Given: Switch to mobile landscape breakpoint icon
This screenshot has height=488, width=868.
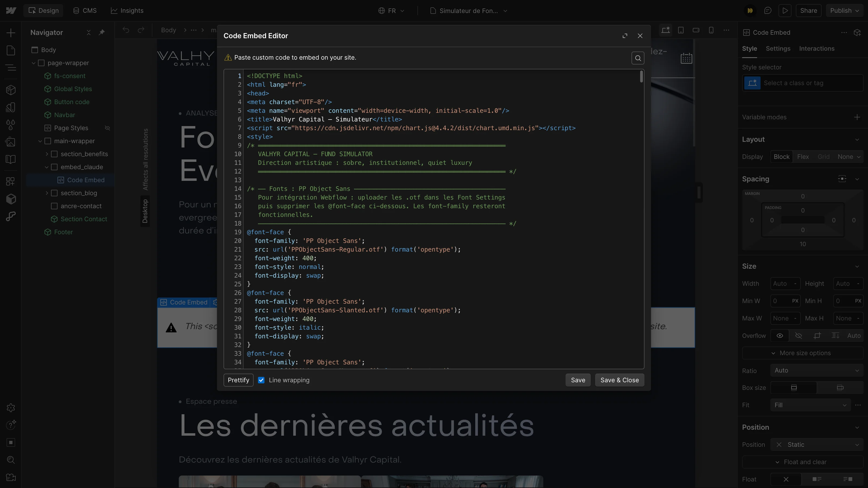Looking at the screenshot, I should 696,30.
